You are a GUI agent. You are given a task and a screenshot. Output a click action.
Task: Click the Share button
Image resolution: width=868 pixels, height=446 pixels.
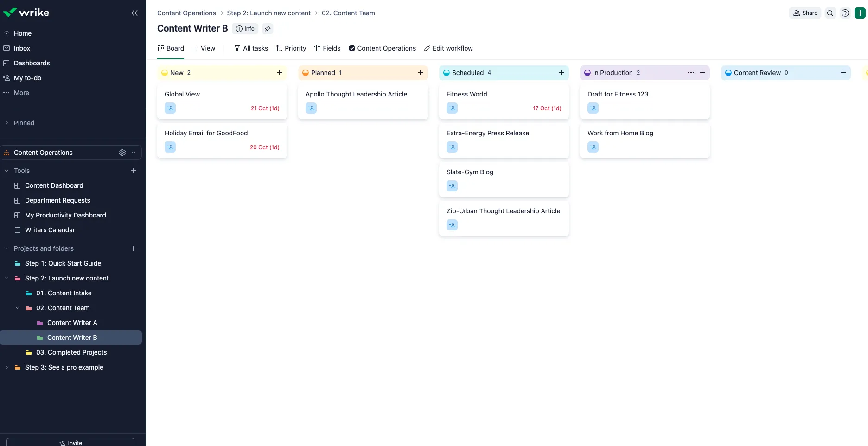tap(805, 13)
